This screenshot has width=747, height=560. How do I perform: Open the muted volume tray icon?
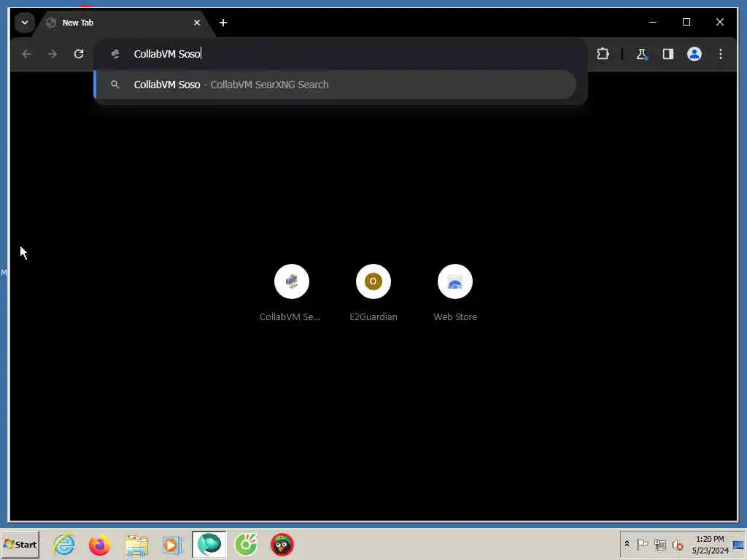click(677, 544)
